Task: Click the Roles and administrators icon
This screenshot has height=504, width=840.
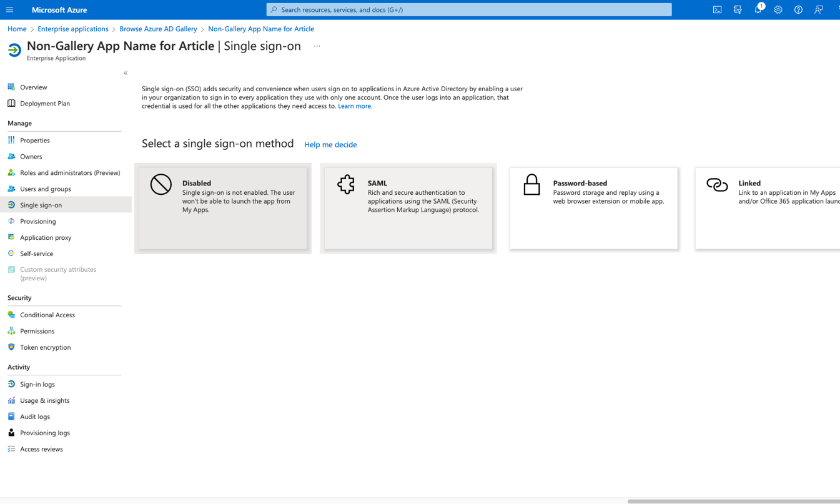Action: [11, 172]
